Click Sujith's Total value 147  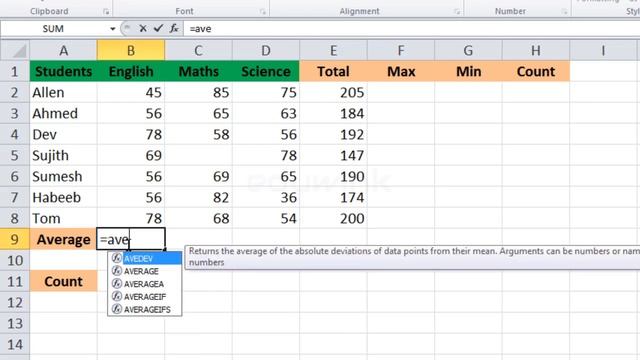(333, 156)
